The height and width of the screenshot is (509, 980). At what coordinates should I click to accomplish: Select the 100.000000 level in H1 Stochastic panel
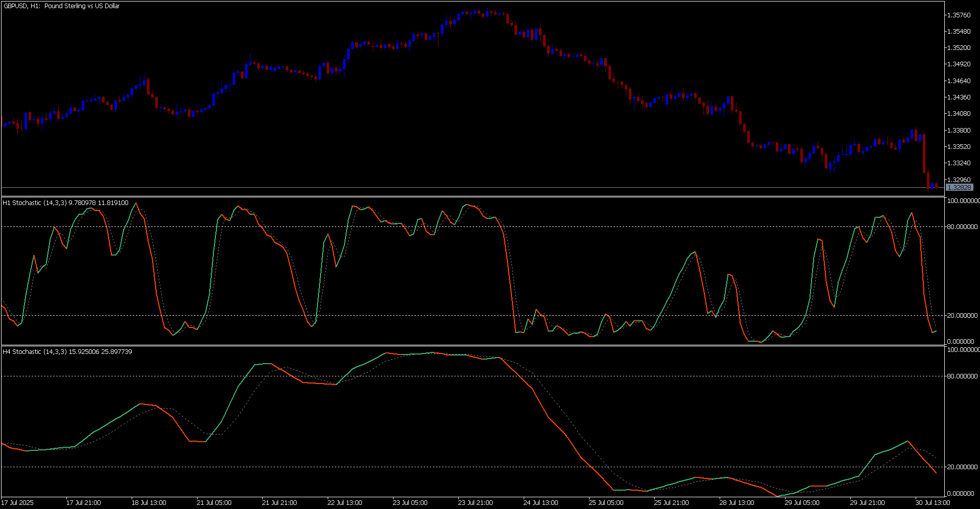963,201
